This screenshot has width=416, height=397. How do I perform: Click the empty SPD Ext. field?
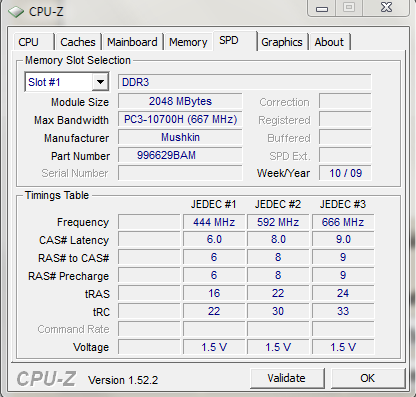(x=345, y=155)
